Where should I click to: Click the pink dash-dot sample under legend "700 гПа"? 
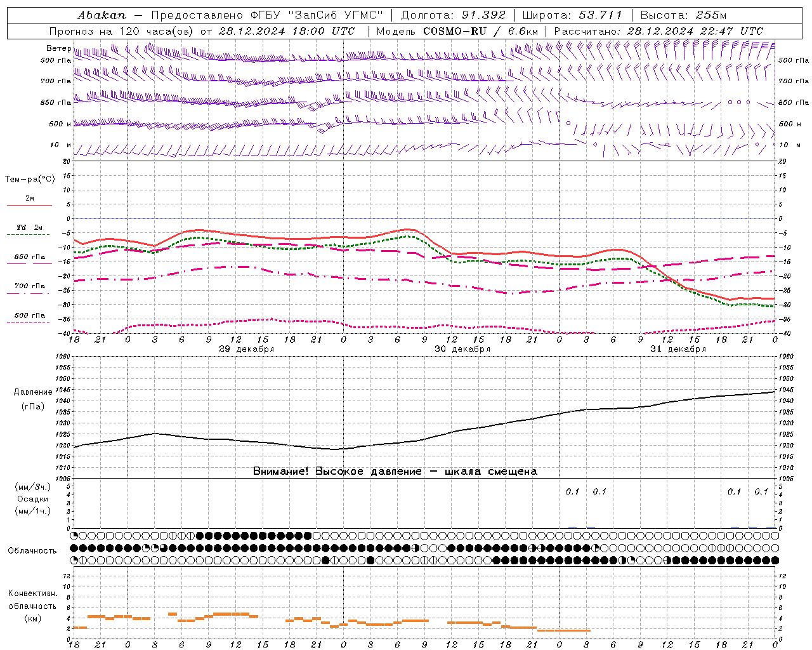pyautogui.click(x=29, y=294)
